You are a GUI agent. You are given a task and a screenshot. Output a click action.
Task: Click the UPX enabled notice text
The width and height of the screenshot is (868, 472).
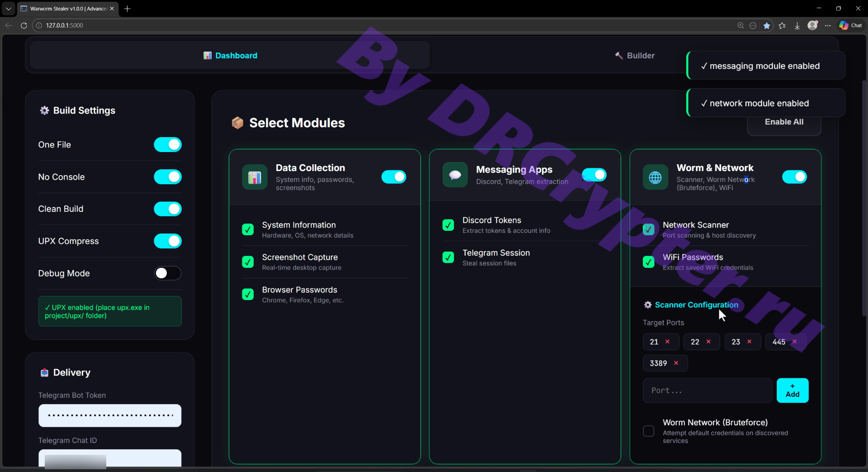(x=97, y=311)
